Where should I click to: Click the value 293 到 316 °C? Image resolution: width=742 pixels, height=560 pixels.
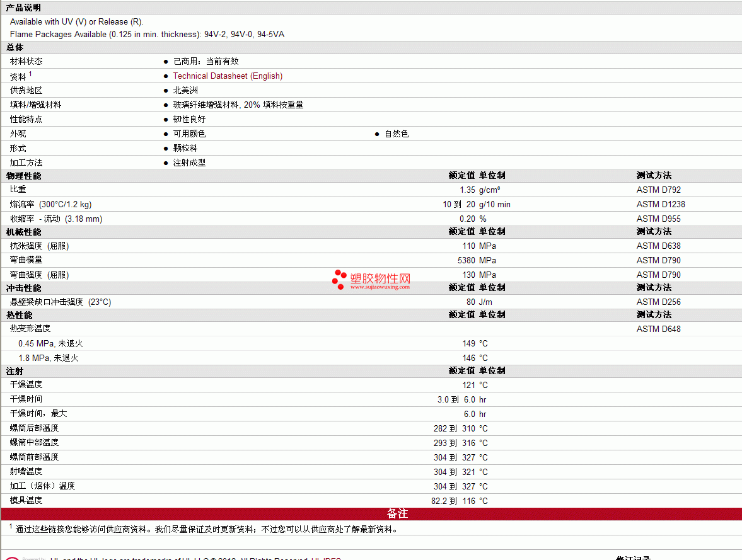click(x=460, y=443)
